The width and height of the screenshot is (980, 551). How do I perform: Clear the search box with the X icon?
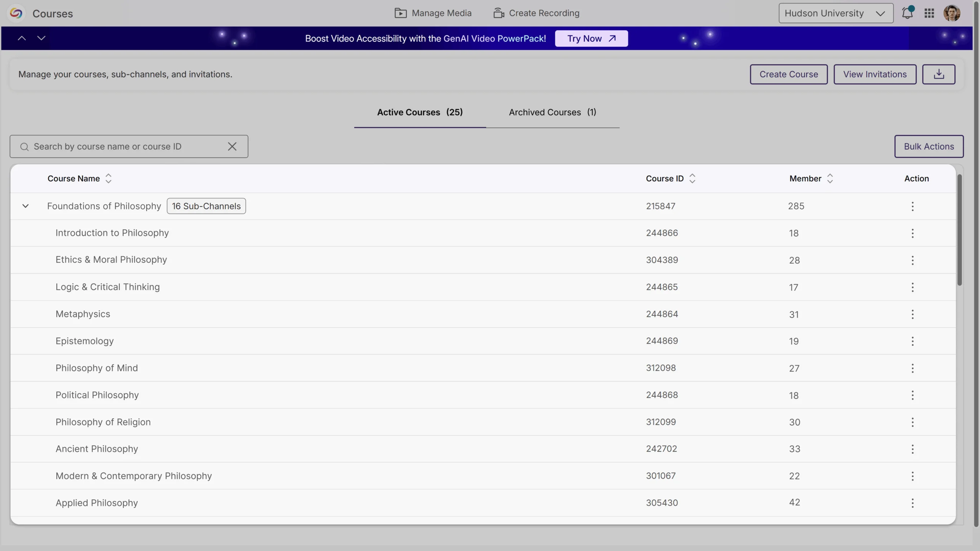tap(232, 146)
